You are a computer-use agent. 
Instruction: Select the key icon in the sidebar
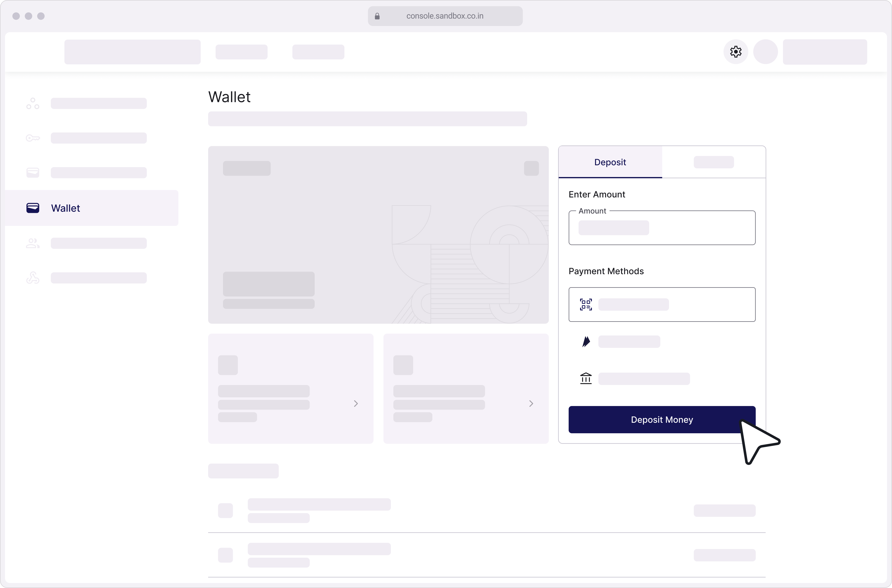pyautogui.click(x=33, y=138)
